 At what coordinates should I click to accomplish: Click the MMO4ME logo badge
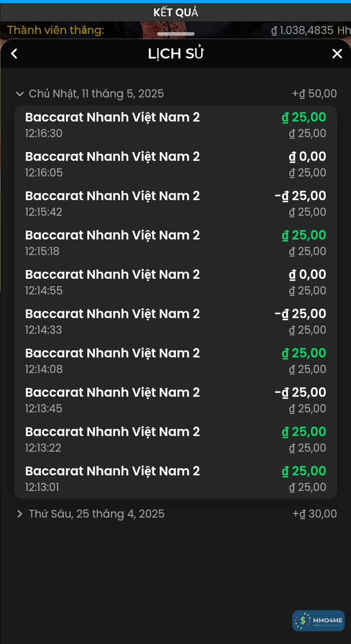(318, 621)
